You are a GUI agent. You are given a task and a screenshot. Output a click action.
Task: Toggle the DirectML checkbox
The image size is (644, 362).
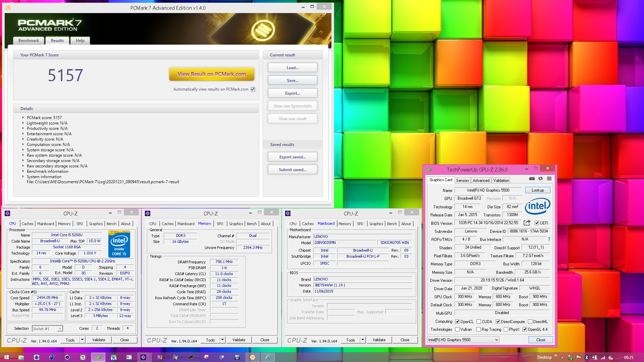pos(530,321)
